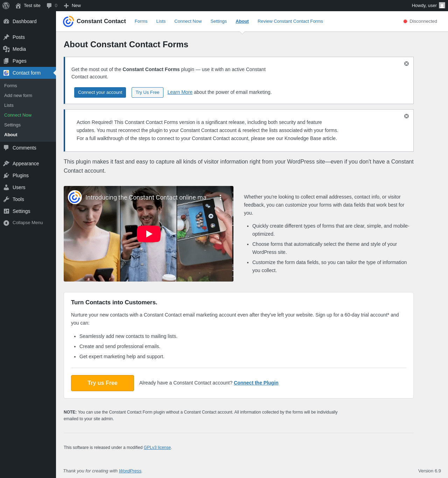The width and height of the screenshot is (448, 478).
Task: Click the Collapse Menu arrow icon
Action: click(x=6, y=223)
